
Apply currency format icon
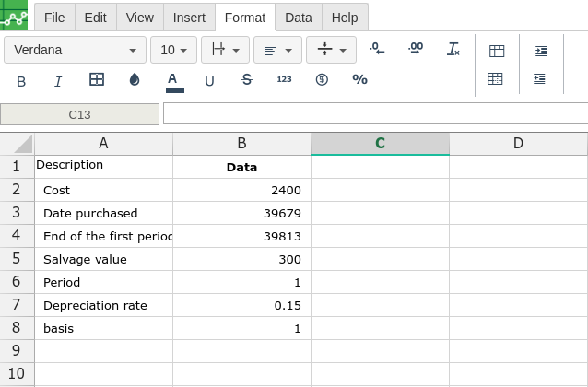click(322, 80)
